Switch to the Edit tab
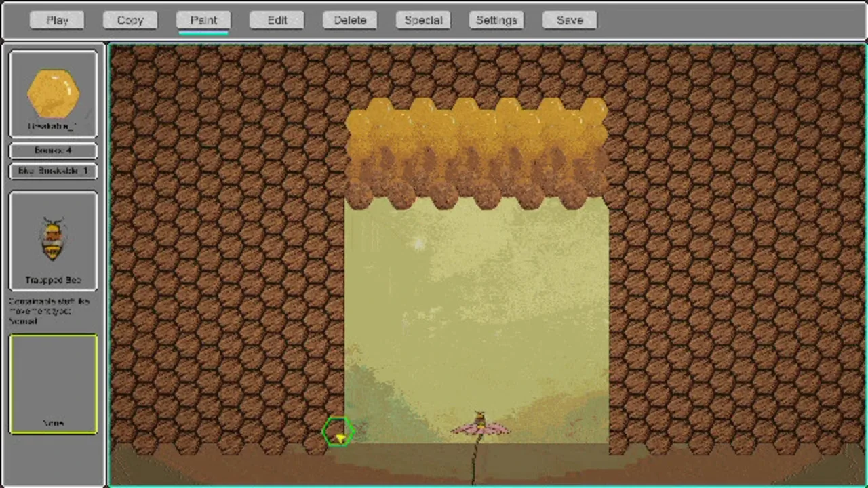The width and height of the screenshot is (868, 488). (x=277, y=20)
